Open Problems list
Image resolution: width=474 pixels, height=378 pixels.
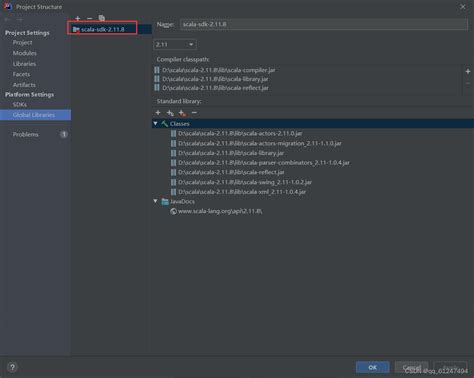pos(25,134)
